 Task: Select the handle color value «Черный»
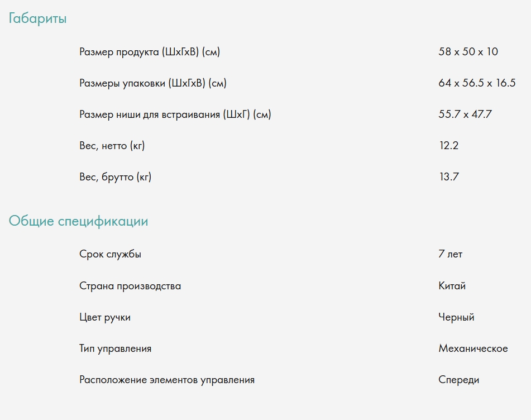456,317
